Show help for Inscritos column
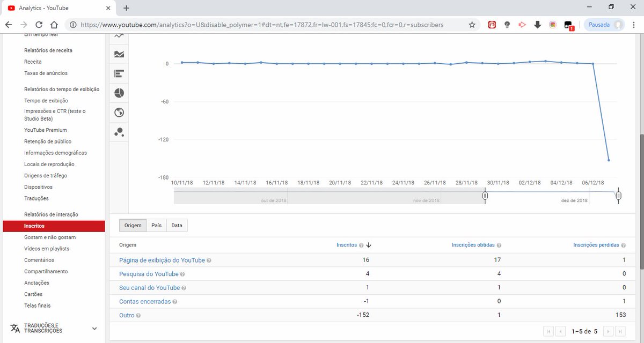Viewport: 644px width, 343px height. pyautogui.click(x=361, y=245)
